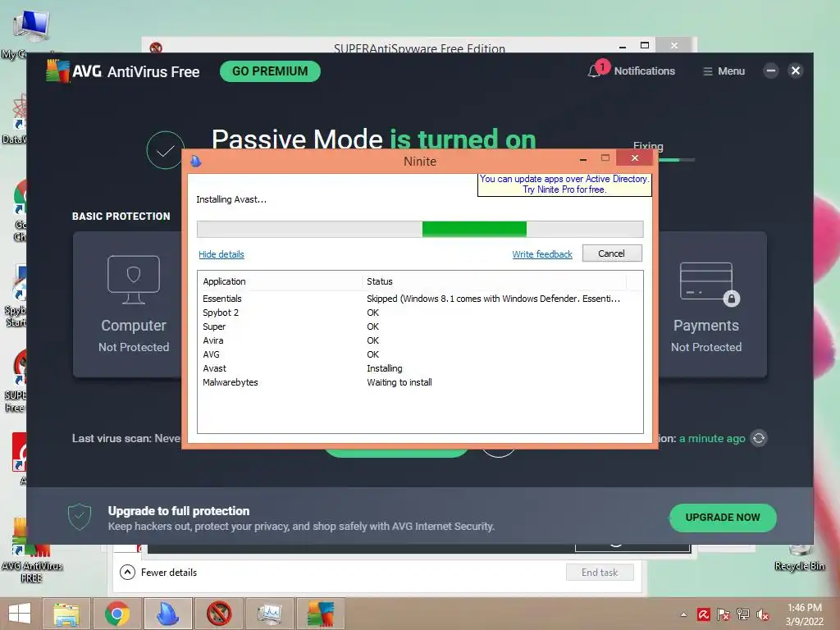Click the refresh virus definition icon
This screenshot has height=630, width=840.
pyautogui.click(x=759, y=438)
